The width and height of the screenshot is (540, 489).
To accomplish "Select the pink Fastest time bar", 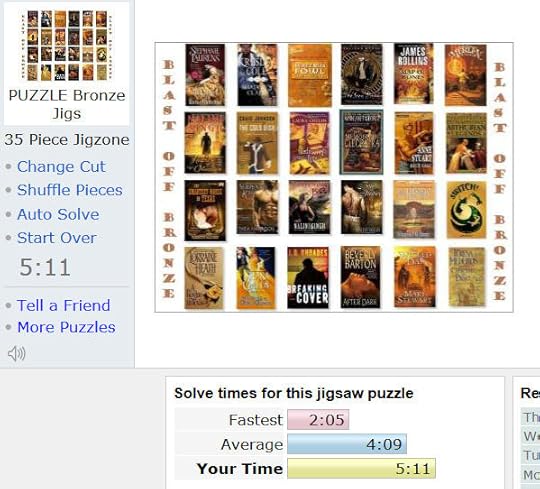I will point(318,419).
